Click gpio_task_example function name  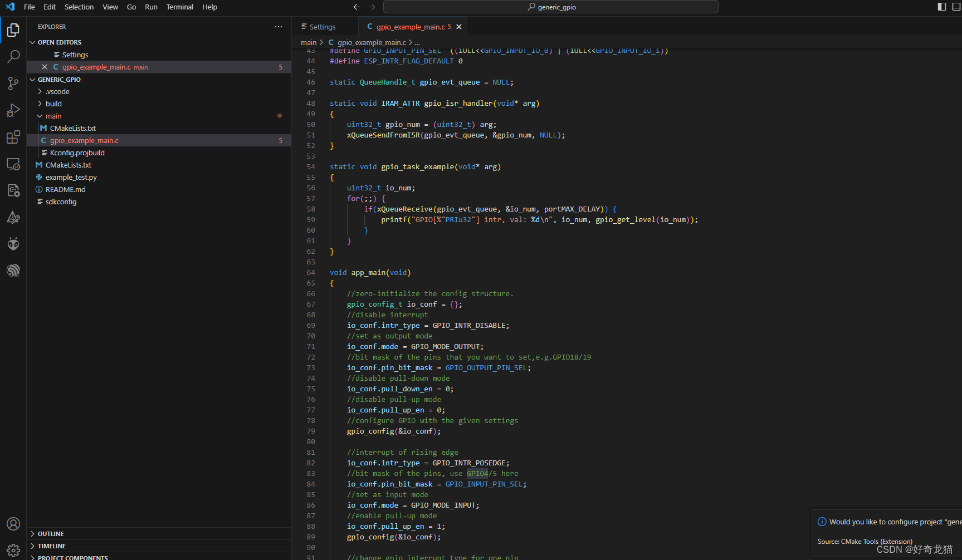pyautogui.click(x=418, y=166)
